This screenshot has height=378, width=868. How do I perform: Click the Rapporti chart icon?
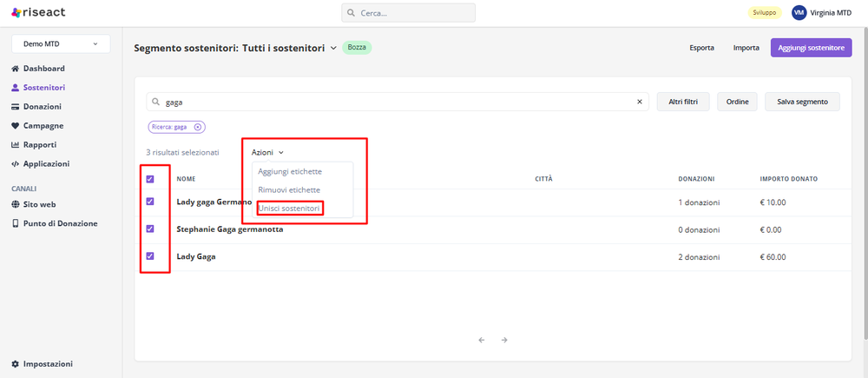pyautogui.click(x=16, y=145)
